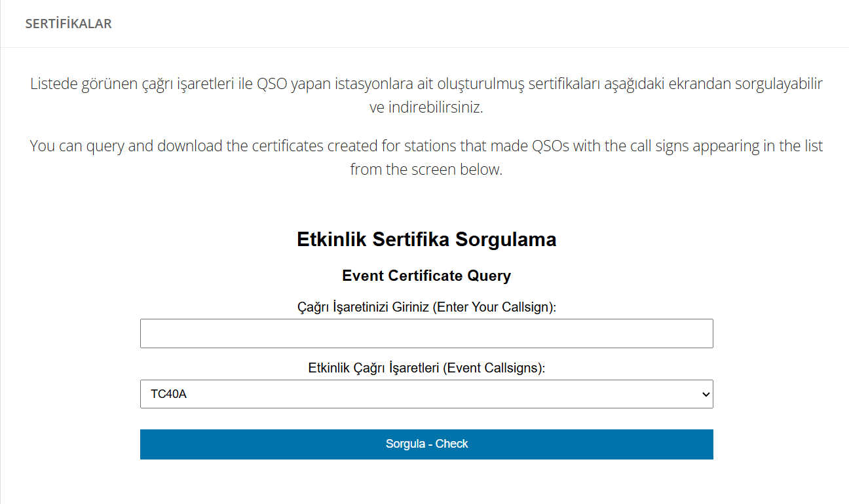Select the TC40A value in the combo box
Viewport: 849px width, 504px height.
click(169, 394)
